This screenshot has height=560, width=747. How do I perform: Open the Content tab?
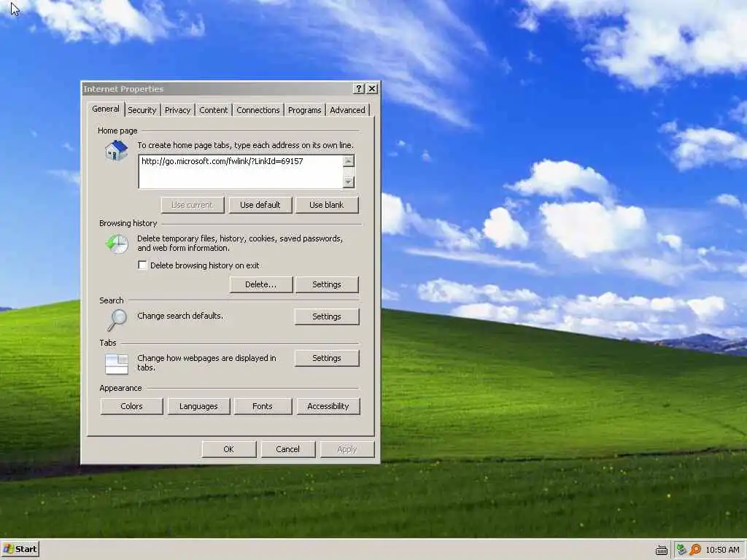pyautogui.click(x=213, y=110)
